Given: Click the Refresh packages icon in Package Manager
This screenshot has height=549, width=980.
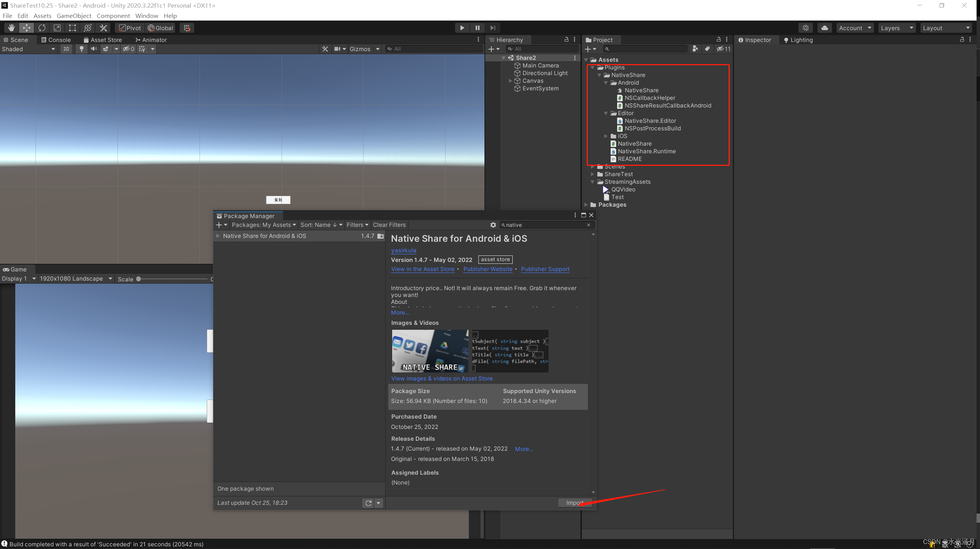Looking at the screenshot, I should [x=369, y=502].
